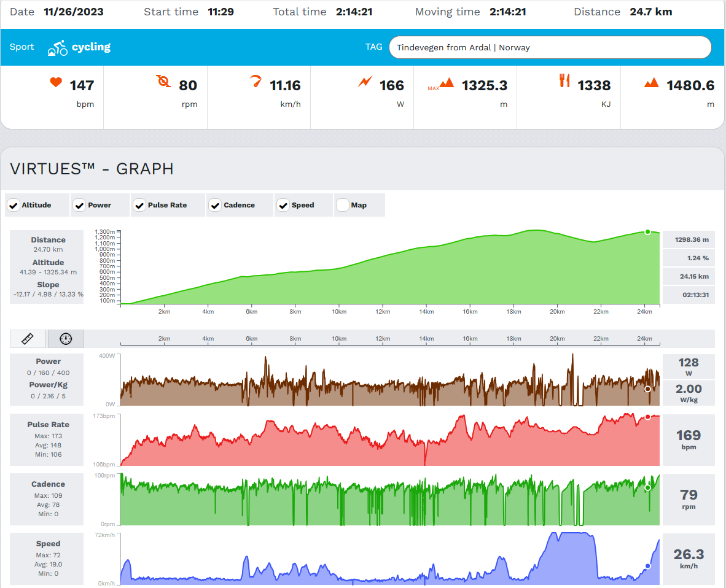Click the green altitude graph marker
Viewport: 726px width, 588px height.
click(647, 232)
